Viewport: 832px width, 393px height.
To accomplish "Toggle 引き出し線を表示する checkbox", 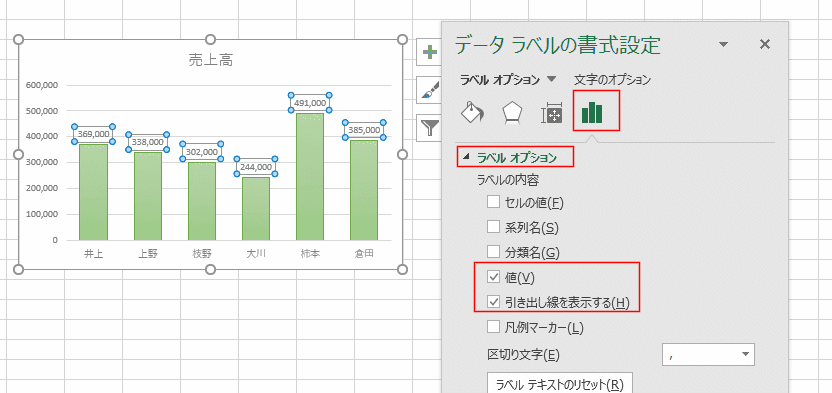I will tap(493, 302).
